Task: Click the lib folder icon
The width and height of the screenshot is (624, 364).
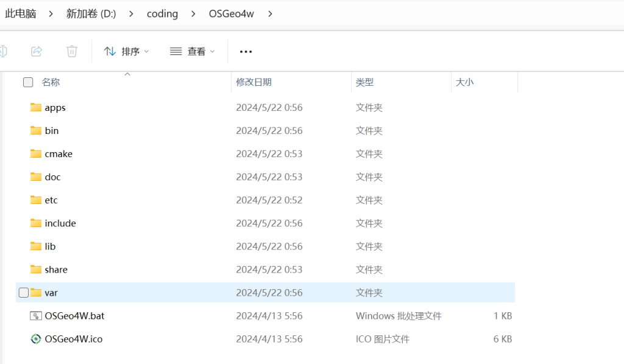Action: 36,246
